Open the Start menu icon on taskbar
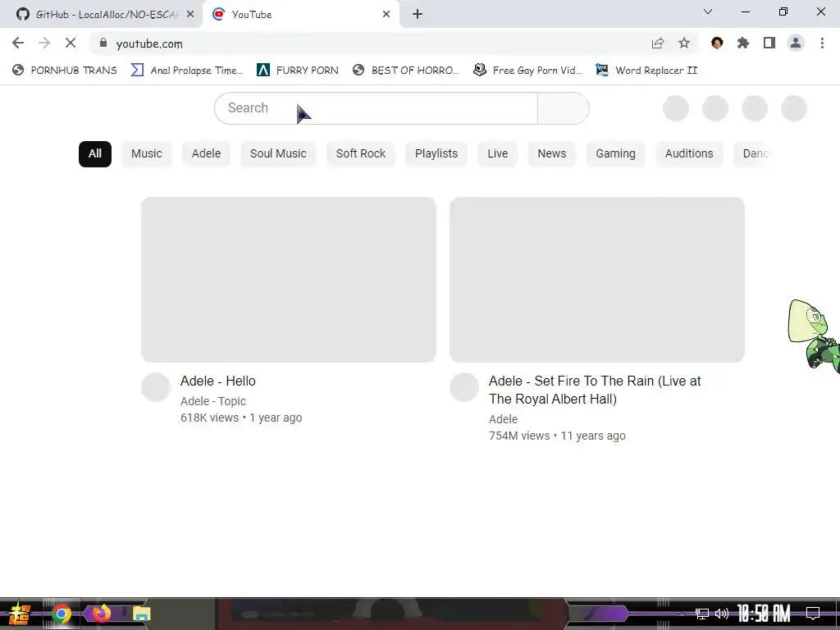 pyautogui.click(x=18, y=614)
